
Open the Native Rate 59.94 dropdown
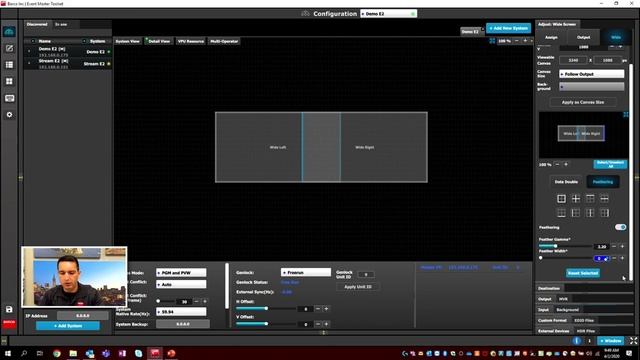(x=181, y=311)
